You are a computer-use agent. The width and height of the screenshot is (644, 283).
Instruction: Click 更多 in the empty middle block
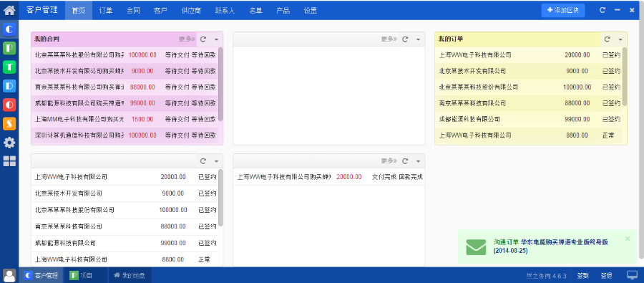point(389,39)
